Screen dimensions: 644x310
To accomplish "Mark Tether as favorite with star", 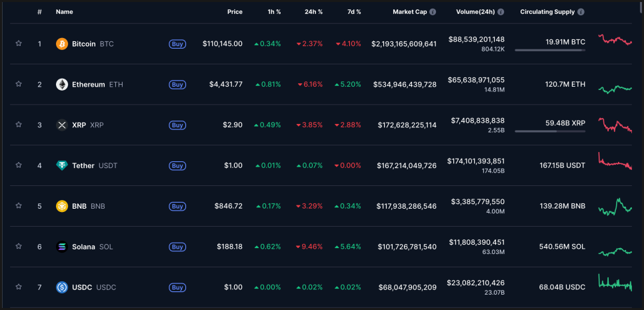I will click(19, 165).
